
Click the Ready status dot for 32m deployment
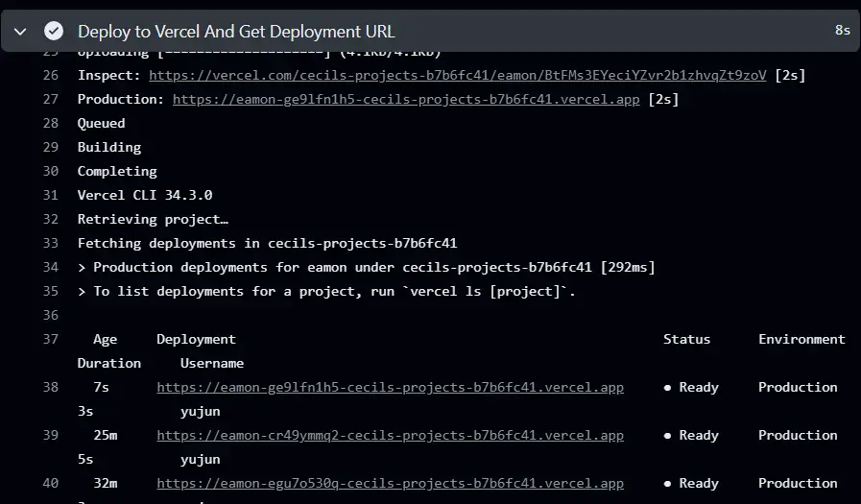[x=667, y=484]
